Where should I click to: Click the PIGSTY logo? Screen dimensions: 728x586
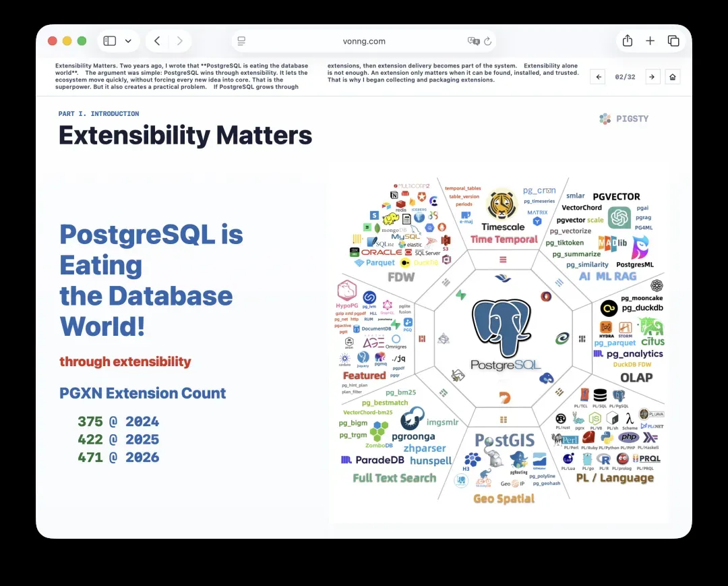(x=624, y=119)
